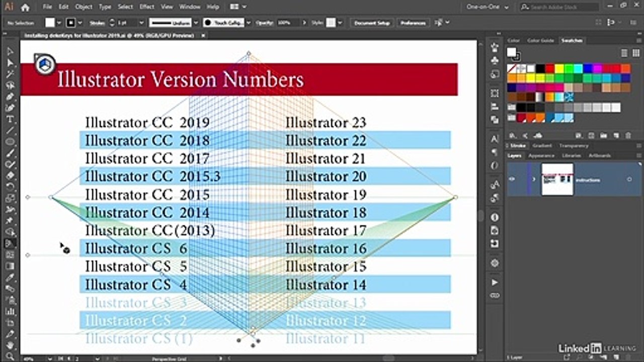Open the Uniform width profile dropdown
644x362 pixels.
[x=196, y=23]
